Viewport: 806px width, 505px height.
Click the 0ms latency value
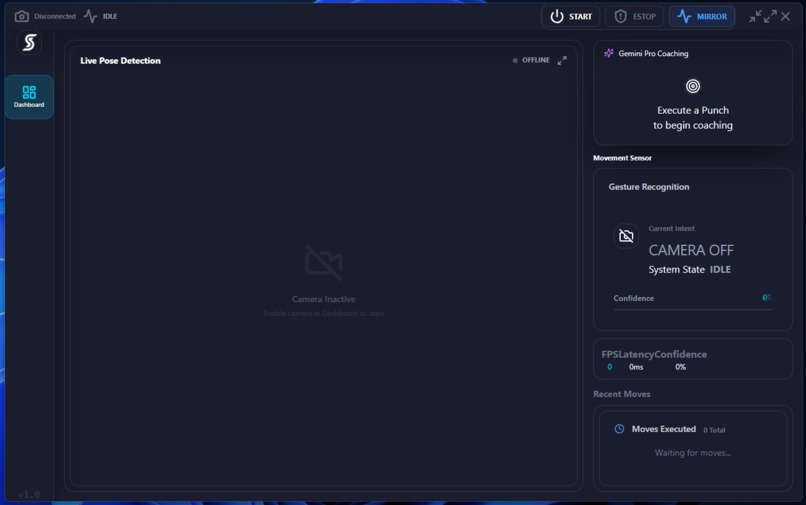point(636,367)
